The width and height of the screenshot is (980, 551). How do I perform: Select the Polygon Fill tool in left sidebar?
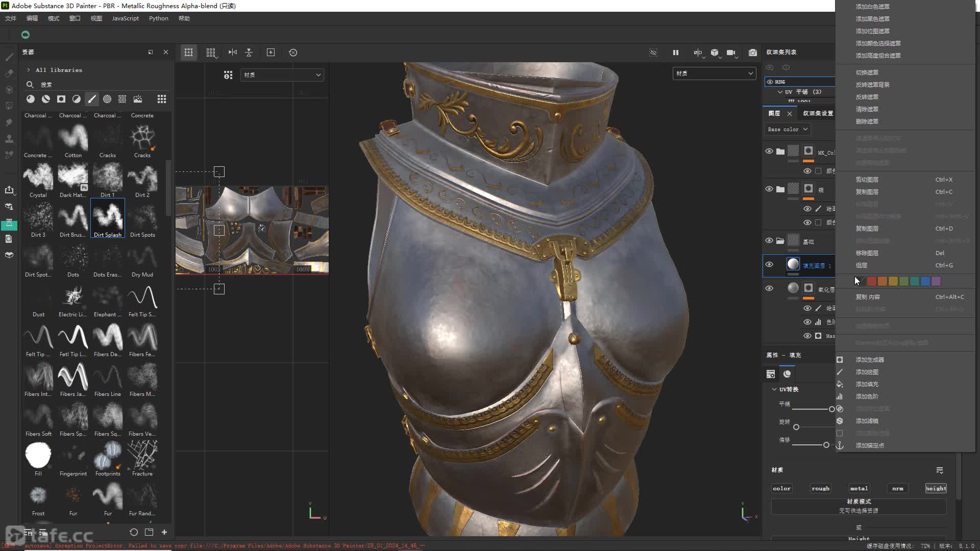click(x=9, y=106)
